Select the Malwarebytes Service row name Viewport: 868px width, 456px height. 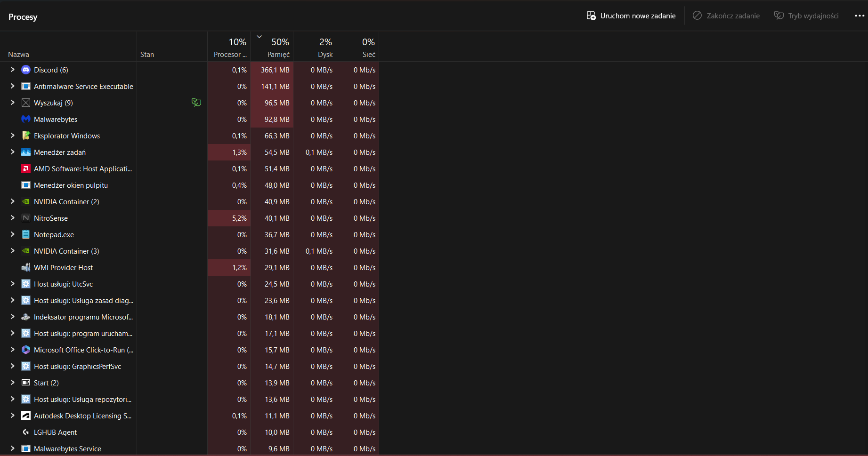(x=67, y=449)
